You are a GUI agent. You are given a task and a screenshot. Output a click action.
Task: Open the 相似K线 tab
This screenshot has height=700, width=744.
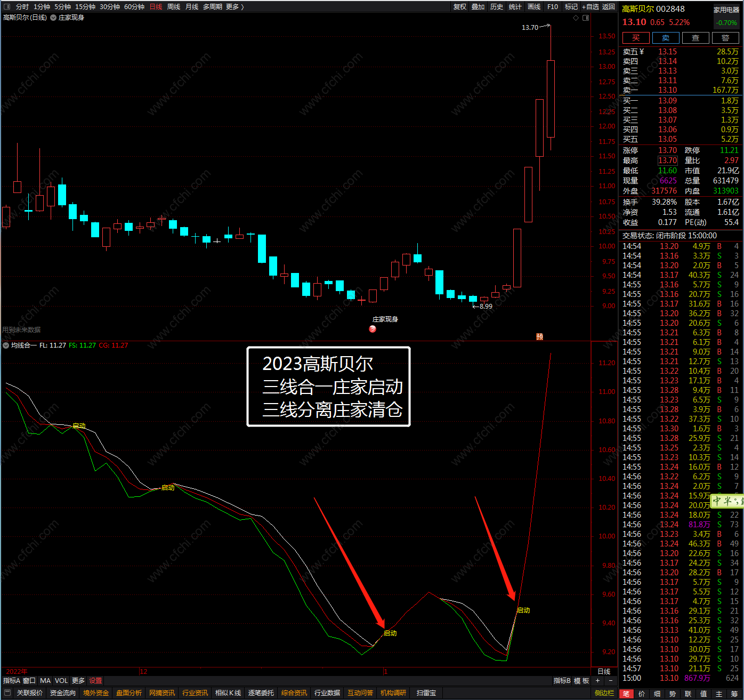[x=228, y=693]
